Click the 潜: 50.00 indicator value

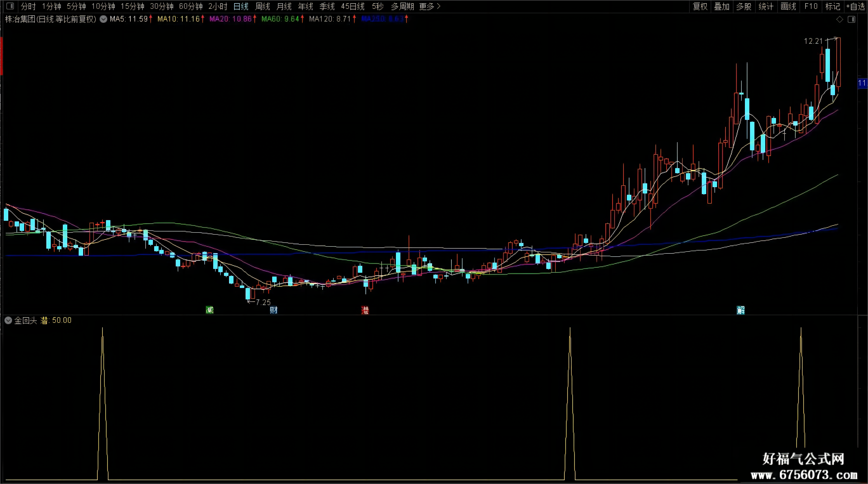tap(56, 320)
